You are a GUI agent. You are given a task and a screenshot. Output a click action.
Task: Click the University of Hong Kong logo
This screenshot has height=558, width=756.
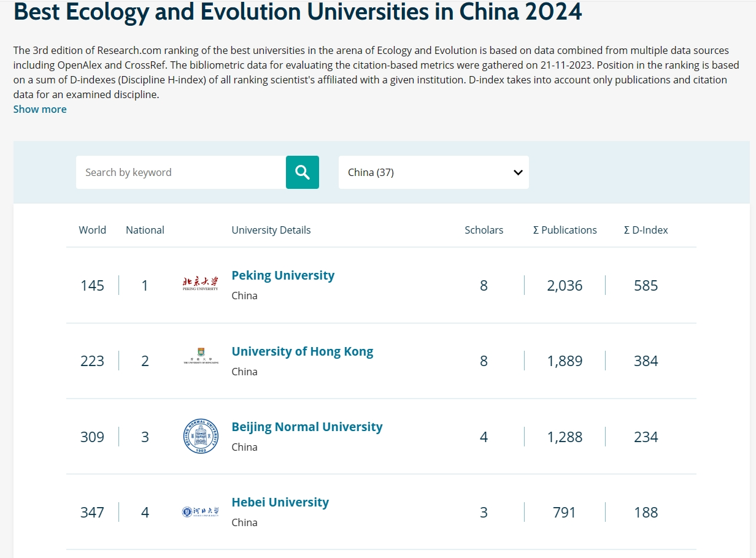point(200,359)
